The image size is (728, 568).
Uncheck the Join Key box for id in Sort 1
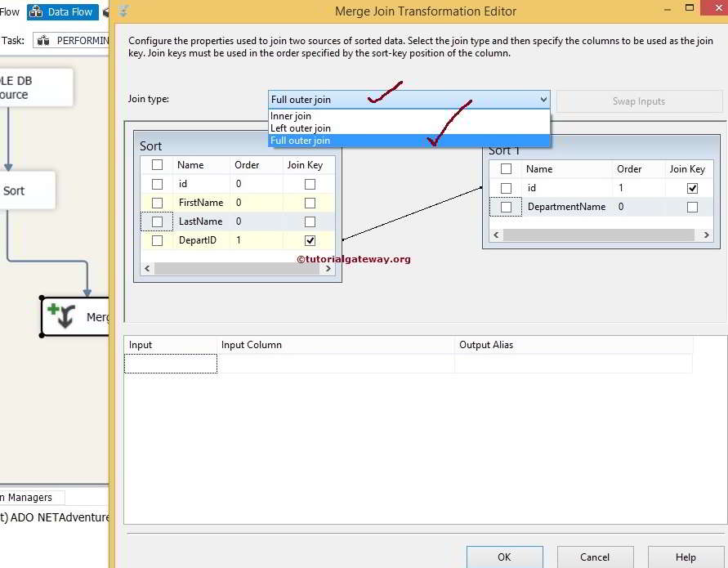point(692,187)
